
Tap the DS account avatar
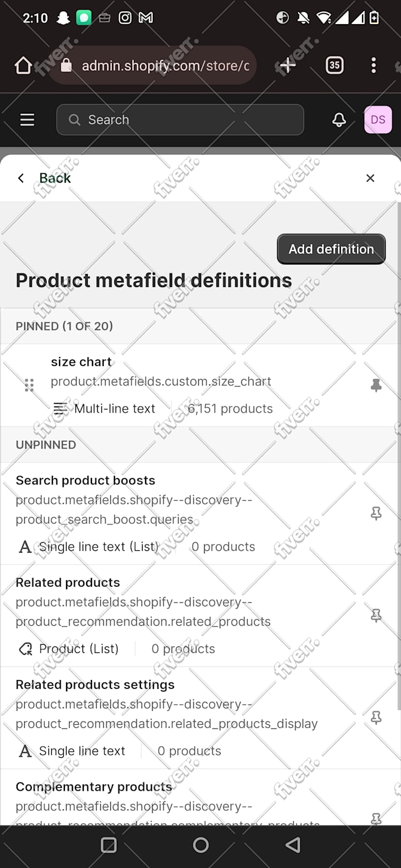(x=378, y=120)
